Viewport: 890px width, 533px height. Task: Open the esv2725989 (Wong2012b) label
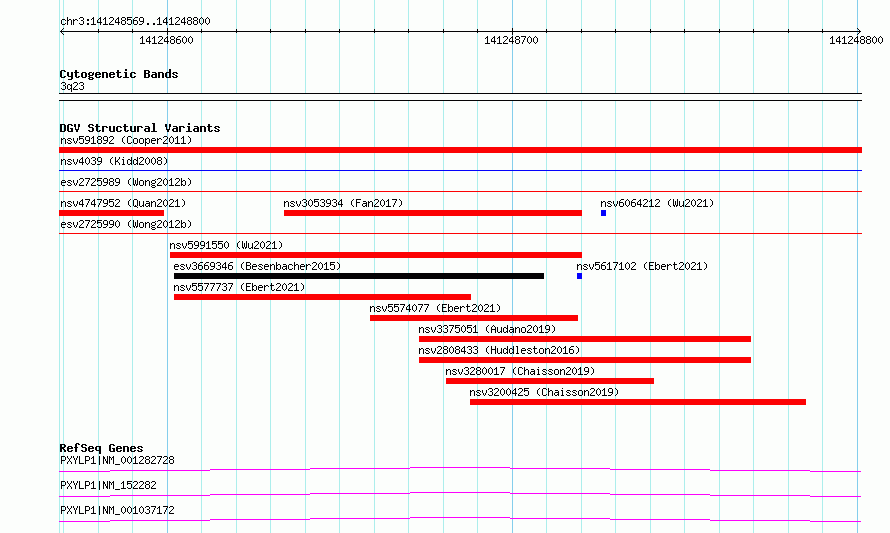click(x=126, y=182)
